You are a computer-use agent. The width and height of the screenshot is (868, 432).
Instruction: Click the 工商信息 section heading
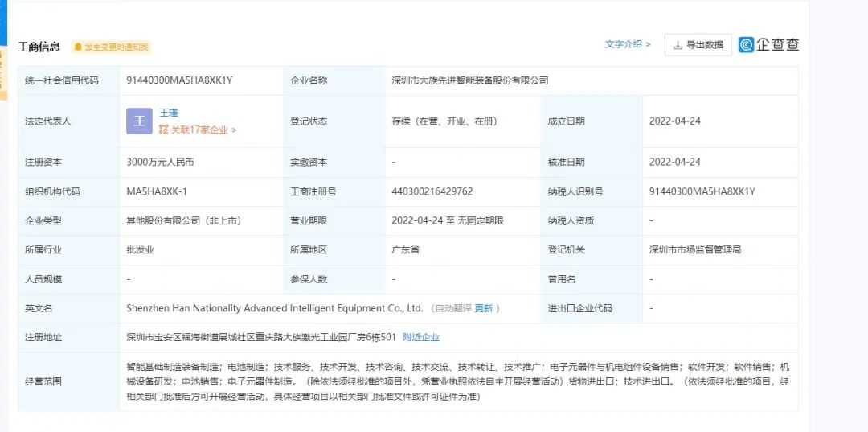pos(39,47)
